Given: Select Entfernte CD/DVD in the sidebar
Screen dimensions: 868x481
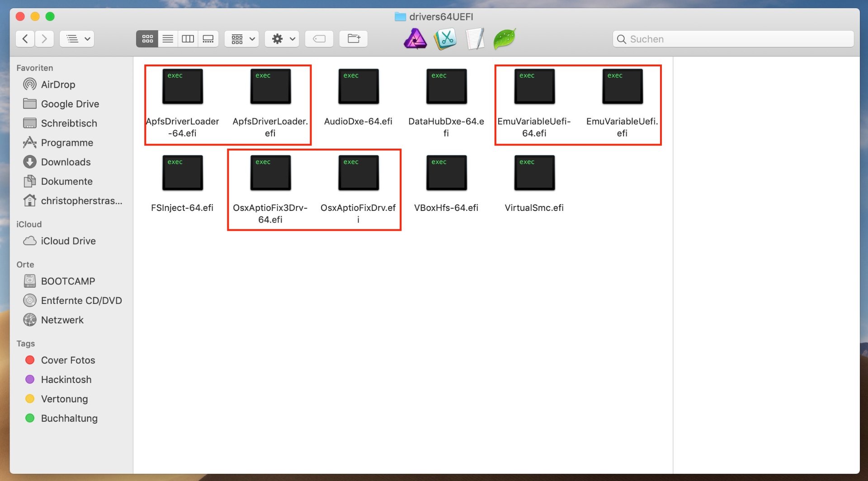Looking at the screenshot, I should tap(72, 301).
